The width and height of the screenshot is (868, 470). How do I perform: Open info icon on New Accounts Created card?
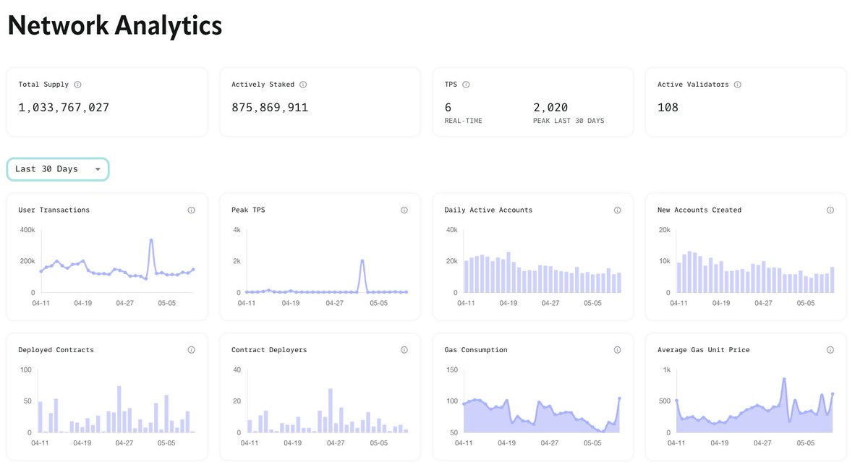[x=830, y=210]
